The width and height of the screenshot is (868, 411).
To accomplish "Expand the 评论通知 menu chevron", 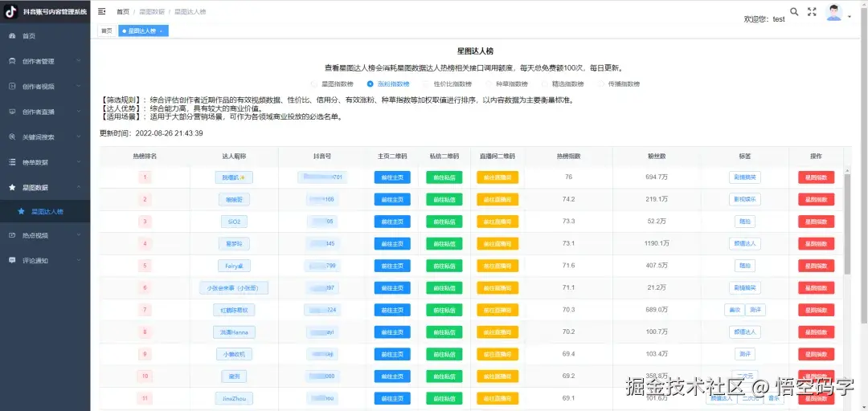I will tap(79, 260).
